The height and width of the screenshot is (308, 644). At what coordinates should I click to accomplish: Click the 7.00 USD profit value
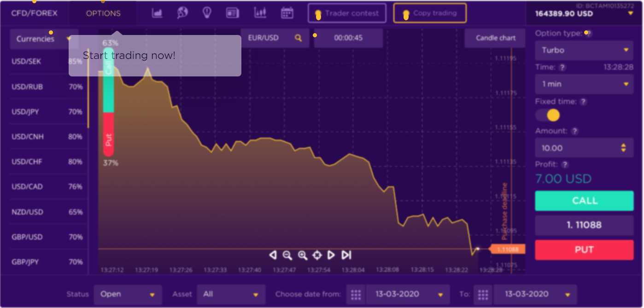point(563,179)
